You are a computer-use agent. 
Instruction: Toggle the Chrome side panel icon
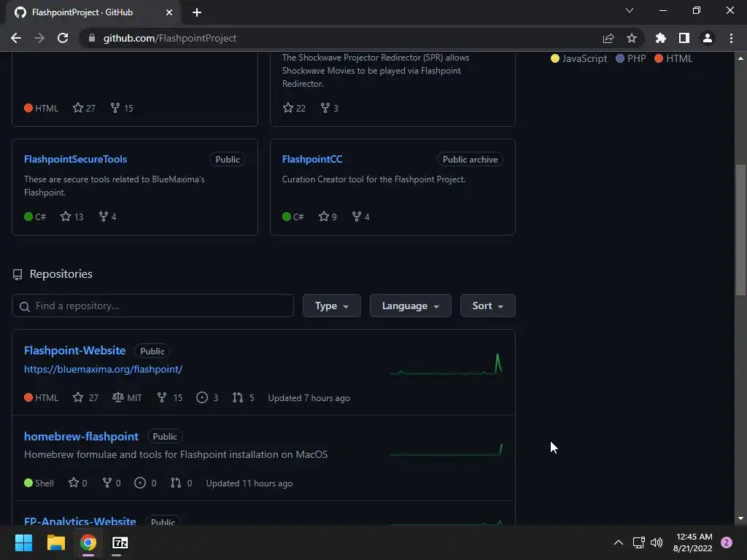[684, 38]
